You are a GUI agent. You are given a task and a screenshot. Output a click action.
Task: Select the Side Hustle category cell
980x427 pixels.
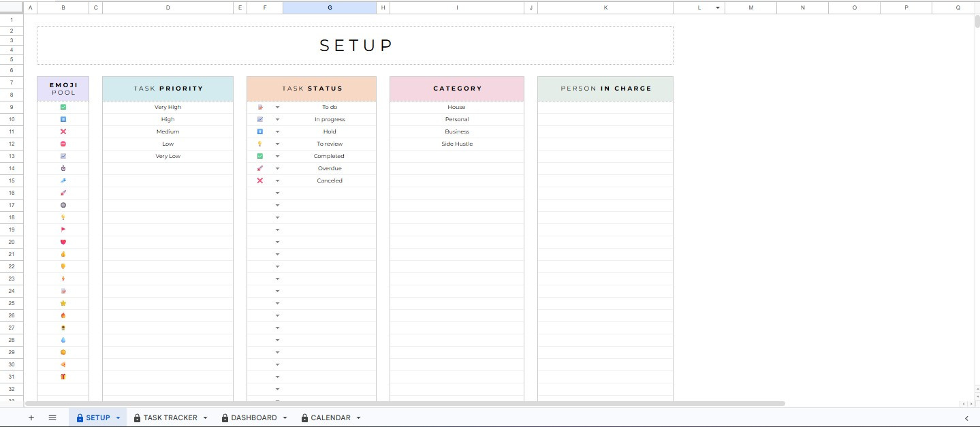456,144
